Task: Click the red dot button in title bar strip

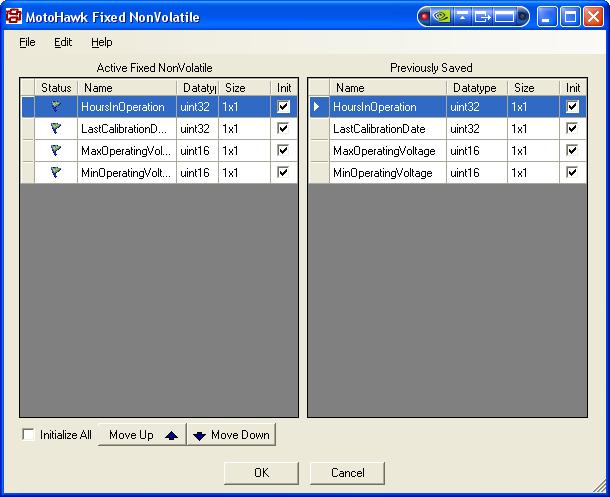Action: tap(424, 17)
